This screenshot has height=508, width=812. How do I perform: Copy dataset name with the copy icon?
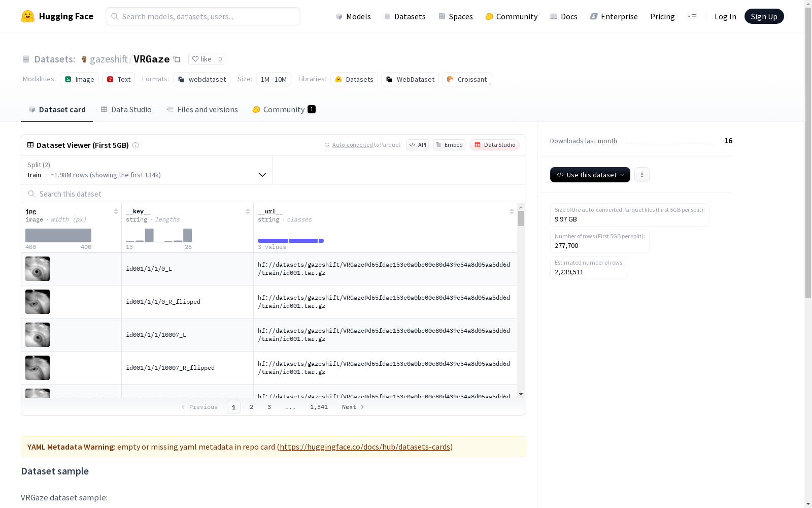pyautogui.click(x=177, y=59)
